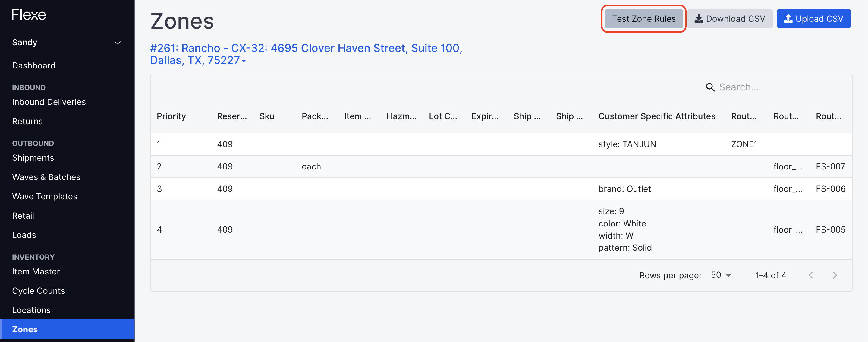The height and width of the screenshot is (342, 868).
Task: Click the search magnifier icon
Action: point(710,87)
